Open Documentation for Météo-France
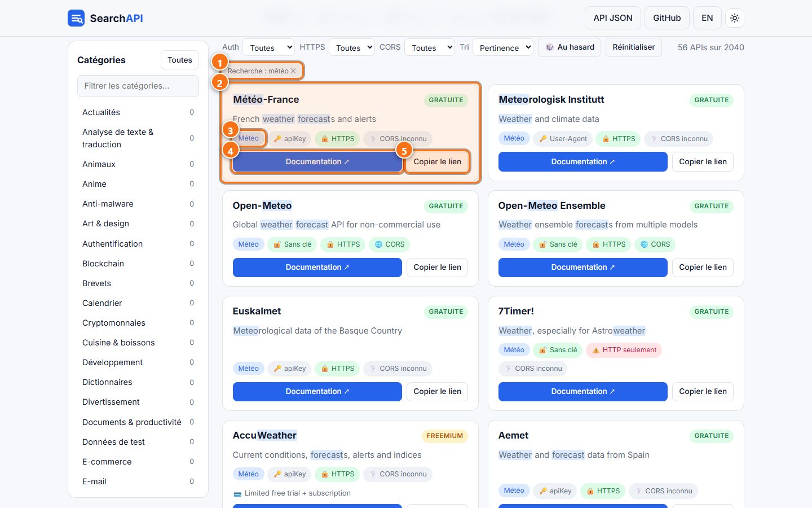 (x=317, y=161)
